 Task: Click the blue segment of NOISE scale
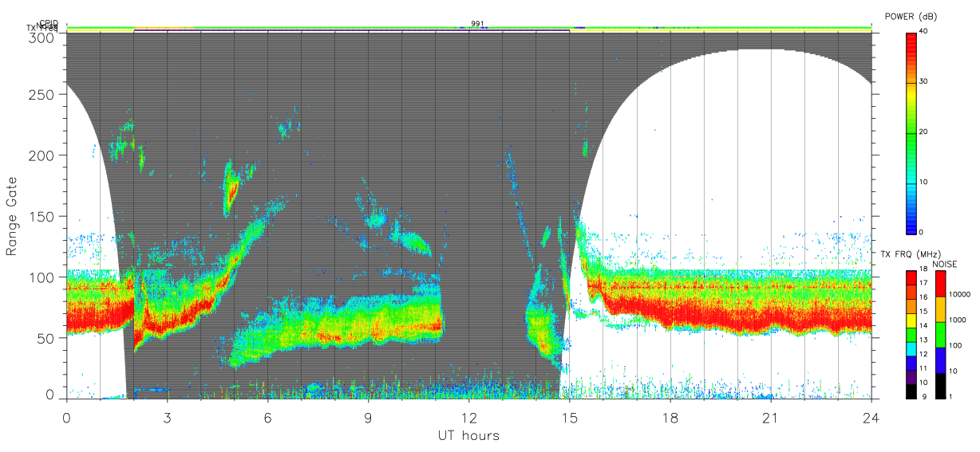coord(942,360)
